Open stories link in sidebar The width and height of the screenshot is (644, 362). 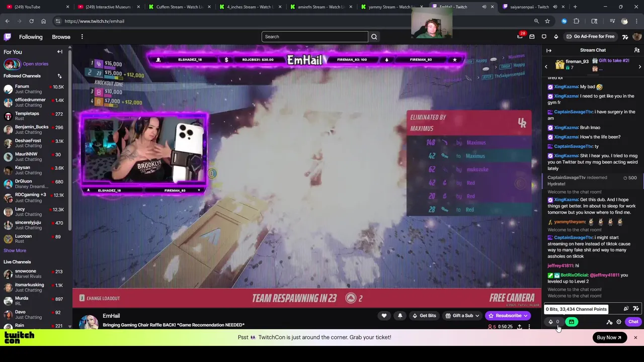35,64
